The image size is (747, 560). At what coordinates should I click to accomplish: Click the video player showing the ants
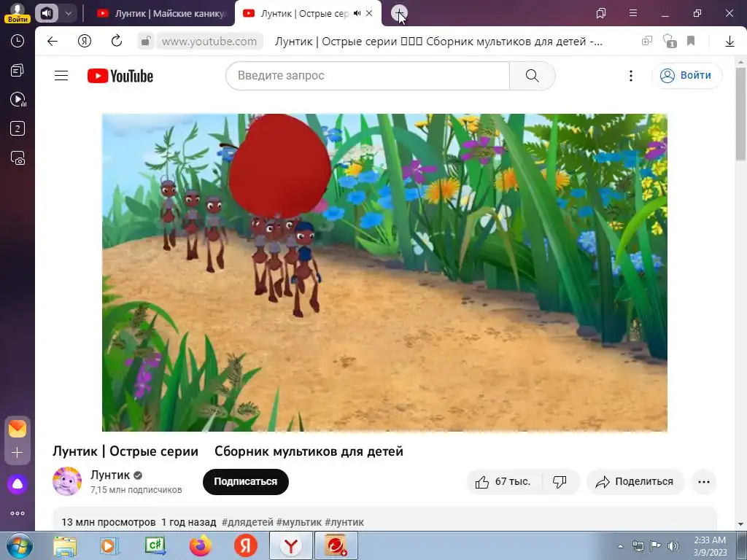point(384,273)
